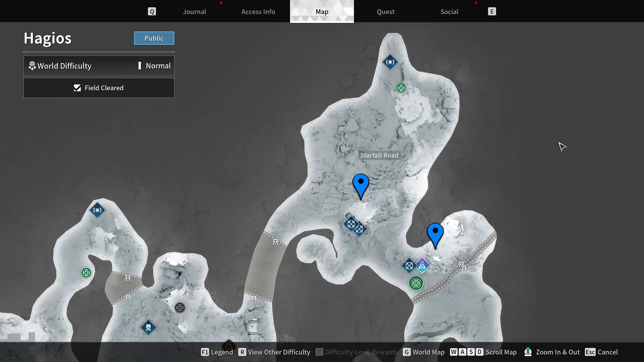This screenshot has width=644, height=362.
Task: Toggle the Field Cleared checkbox
Action: [77, 87]
